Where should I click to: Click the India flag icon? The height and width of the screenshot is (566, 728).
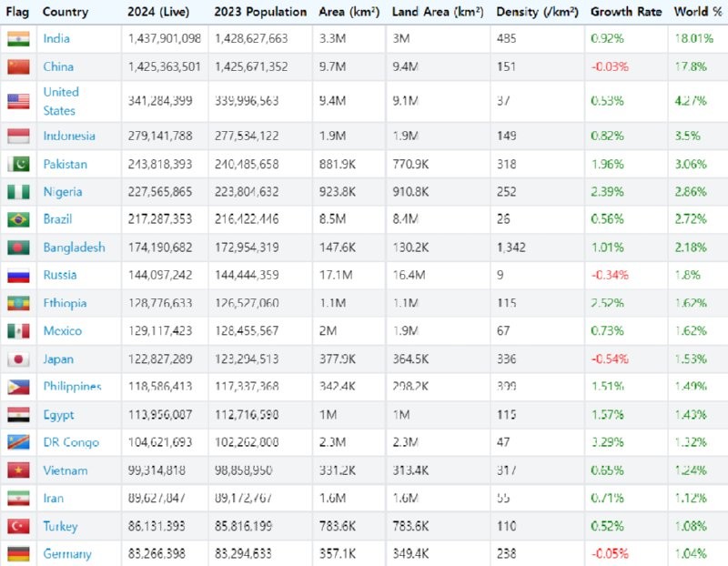click(x=18, y=39)
